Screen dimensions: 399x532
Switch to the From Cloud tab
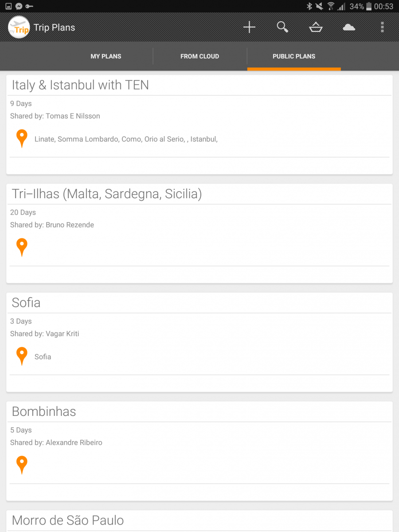(x=199, y=56)
